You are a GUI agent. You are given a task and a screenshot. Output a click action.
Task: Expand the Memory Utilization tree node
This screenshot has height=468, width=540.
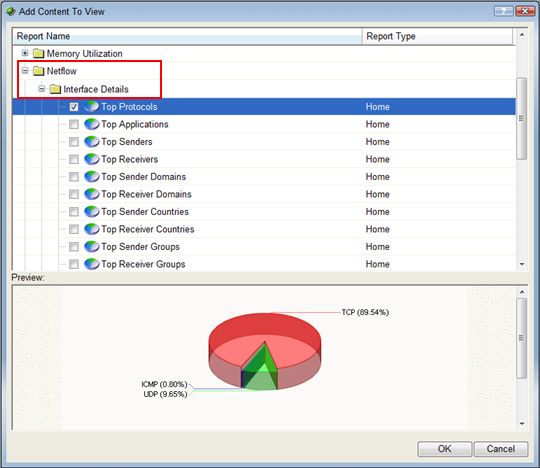pos(25,53)
